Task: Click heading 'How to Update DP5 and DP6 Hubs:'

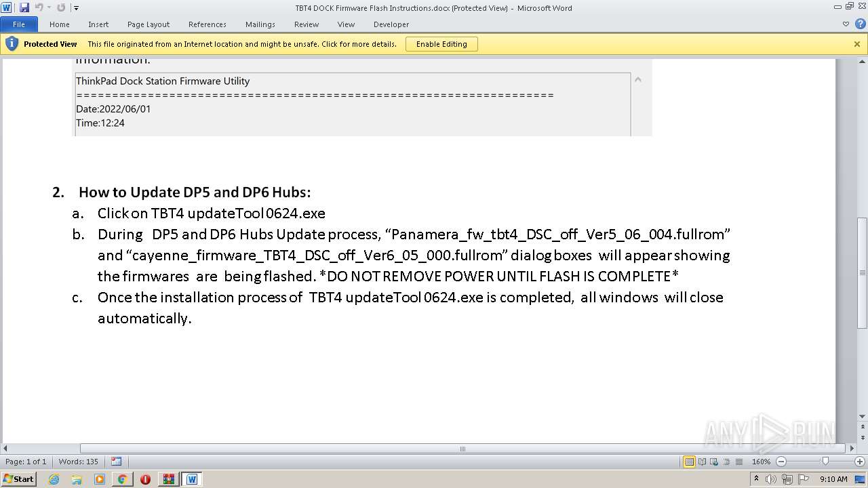Action: click(x=195, y=192)
